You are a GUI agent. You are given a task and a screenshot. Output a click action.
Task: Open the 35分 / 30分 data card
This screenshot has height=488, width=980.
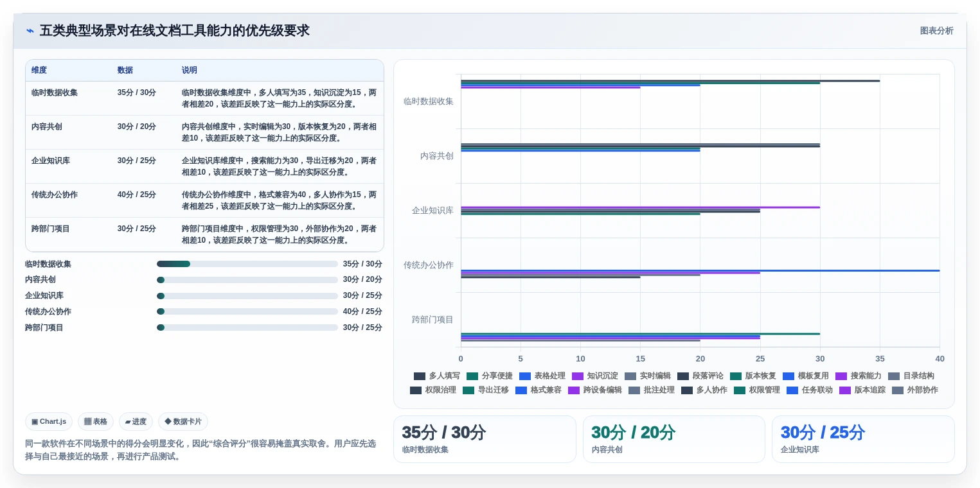[485, 439]
